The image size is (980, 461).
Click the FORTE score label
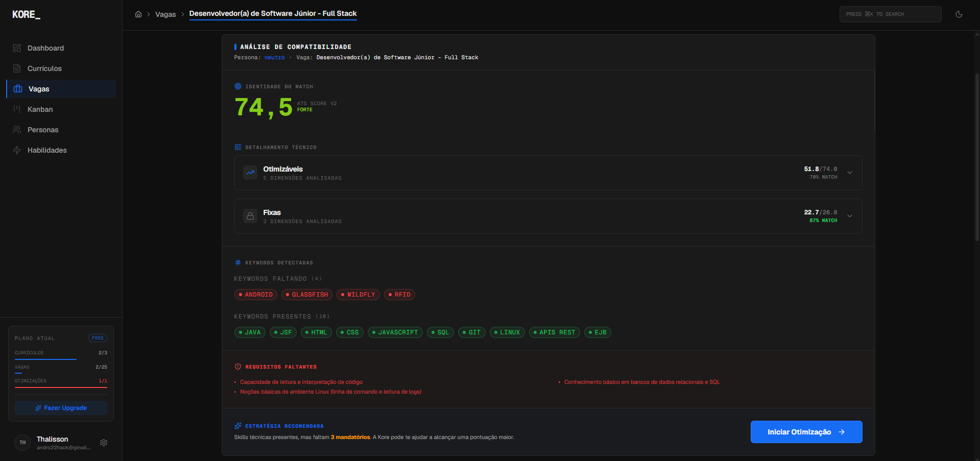[x=305, y=110]
